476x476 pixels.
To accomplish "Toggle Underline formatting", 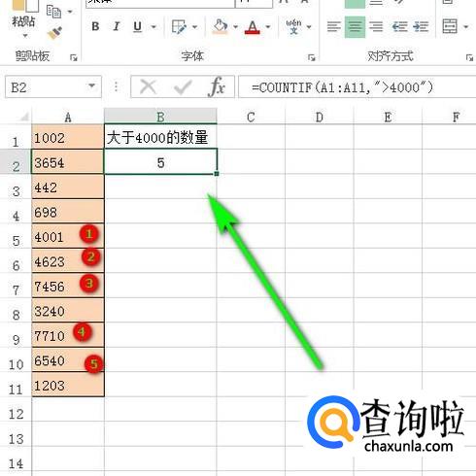I will point(138,26).
